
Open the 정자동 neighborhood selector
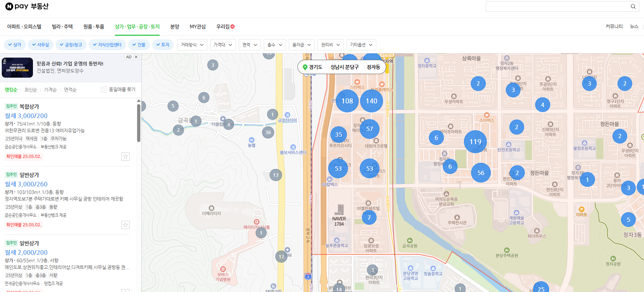[x=373, y=67]
